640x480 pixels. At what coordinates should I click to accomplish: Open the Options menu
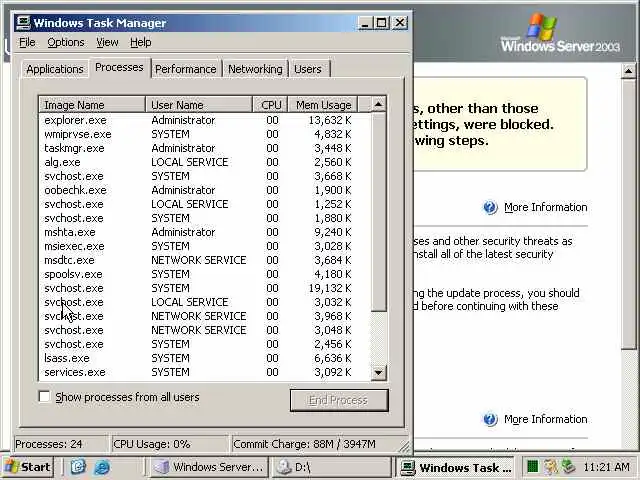pyautogui.click(x=66, y=42)
